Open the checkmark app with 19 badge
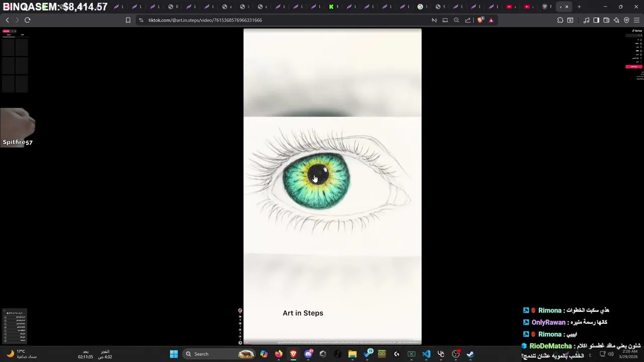Screen dimensions: 644x362 (368, 354)
